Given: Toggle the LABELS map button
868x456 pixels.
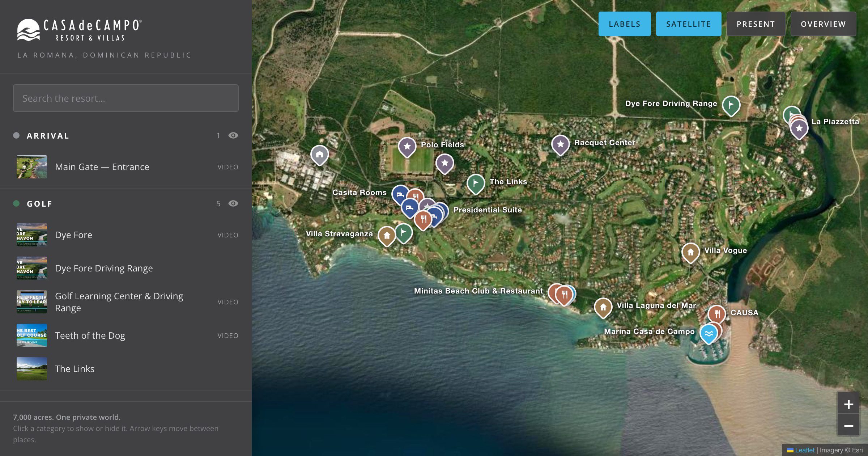Looking at the screenshot, I should click(625, 24).
